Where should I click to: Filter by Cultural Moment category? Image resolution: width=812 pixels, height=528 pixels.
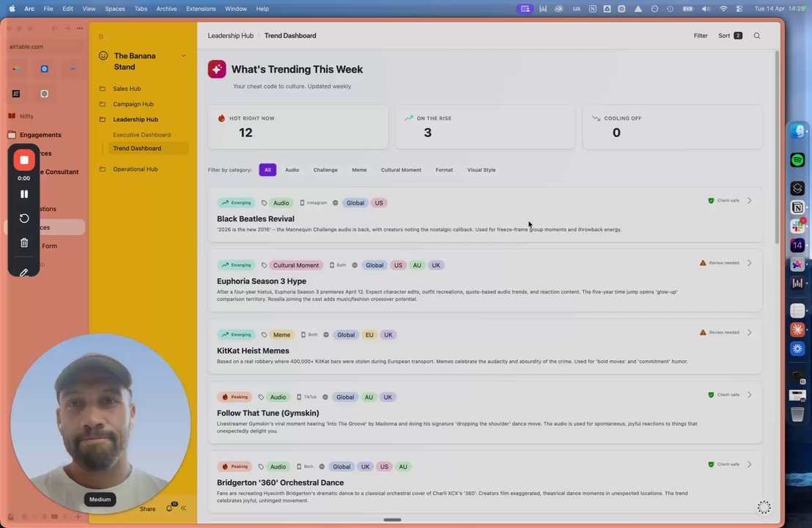tap(401, 170)
